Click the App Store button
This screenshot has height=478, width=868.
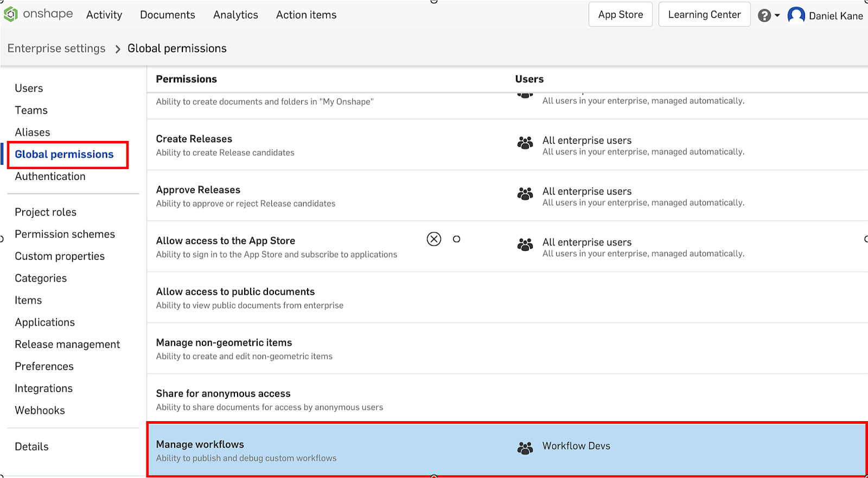pos(620,15)
